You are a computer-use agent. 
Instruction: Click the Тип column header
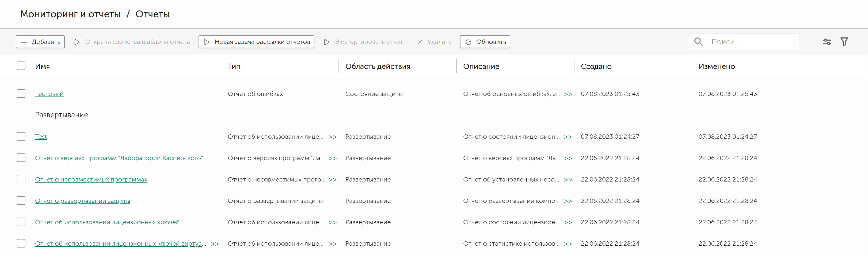tap(234, 66)
